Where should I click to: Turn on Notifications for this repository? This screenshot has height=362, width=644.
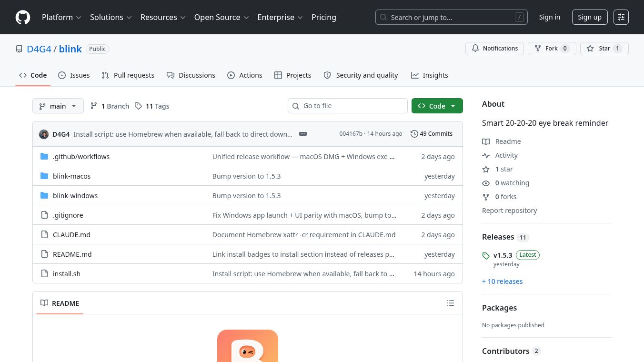(x=494, y=49)
